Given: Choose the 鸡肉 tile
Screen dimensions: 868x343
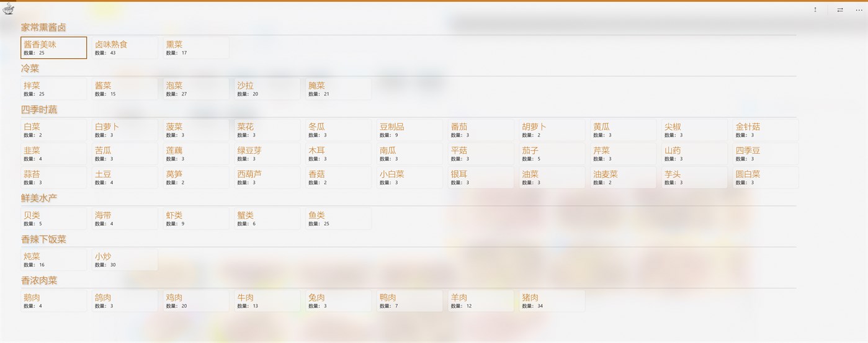Looking at the screenshot, I should (196, 301).
